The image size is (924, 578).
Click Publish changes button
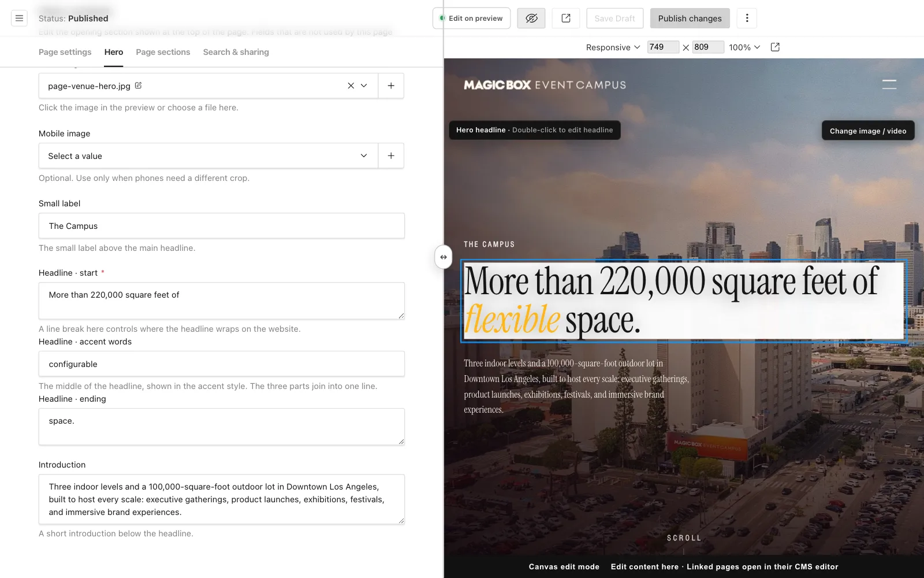tap(690, 18)
